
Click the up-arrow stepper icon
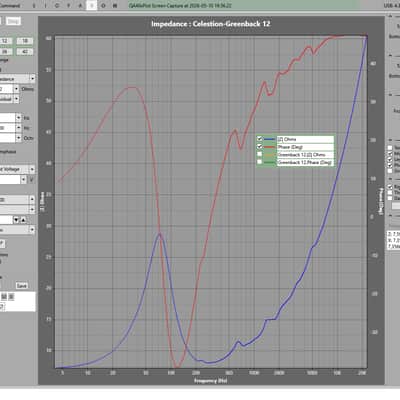tap(23, 220)
